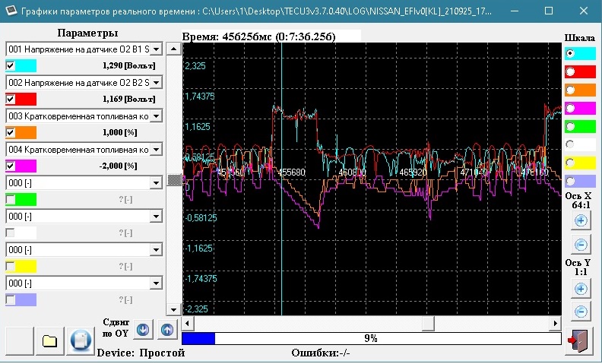
Task: Click the Время time readout above graph
Action: [x=258, y=36]
